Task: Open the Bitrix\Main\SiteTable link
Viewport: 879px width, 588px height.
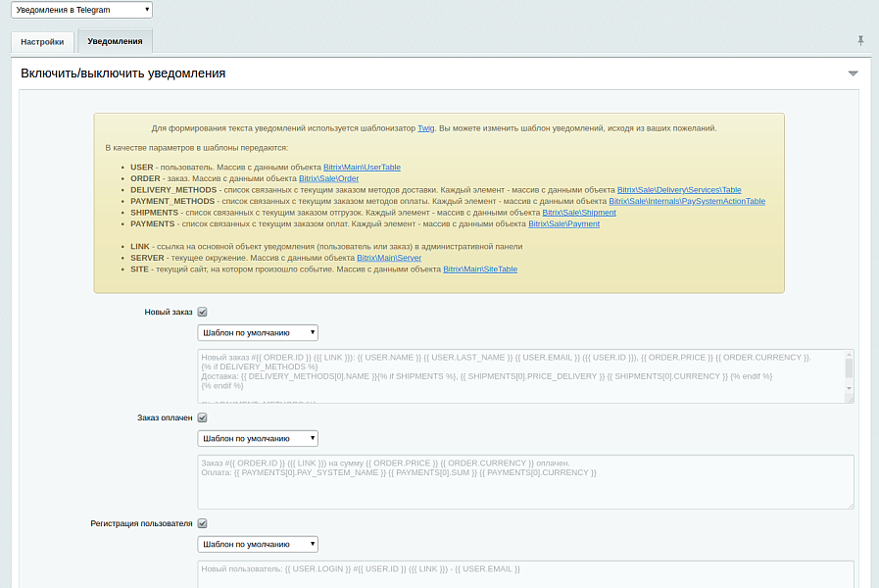Action: click(480, 269)
